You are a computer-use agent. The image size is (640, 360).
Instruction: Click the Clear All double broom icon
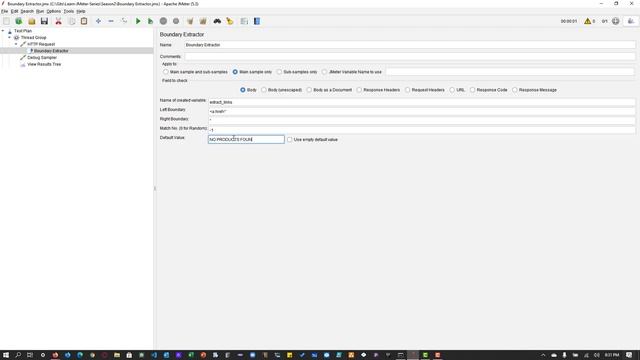203,21
